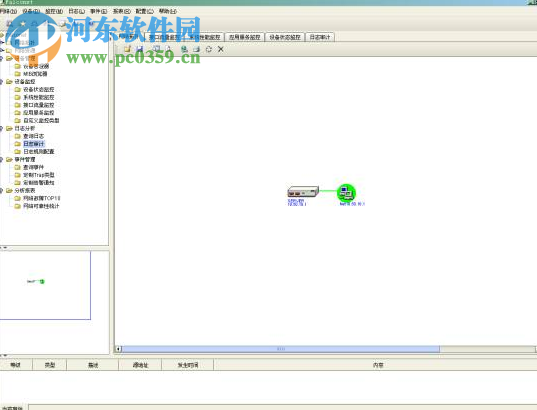Click the star icon in main toolbar
Viewport: 537px width, 410px height.
coord(23,24)
